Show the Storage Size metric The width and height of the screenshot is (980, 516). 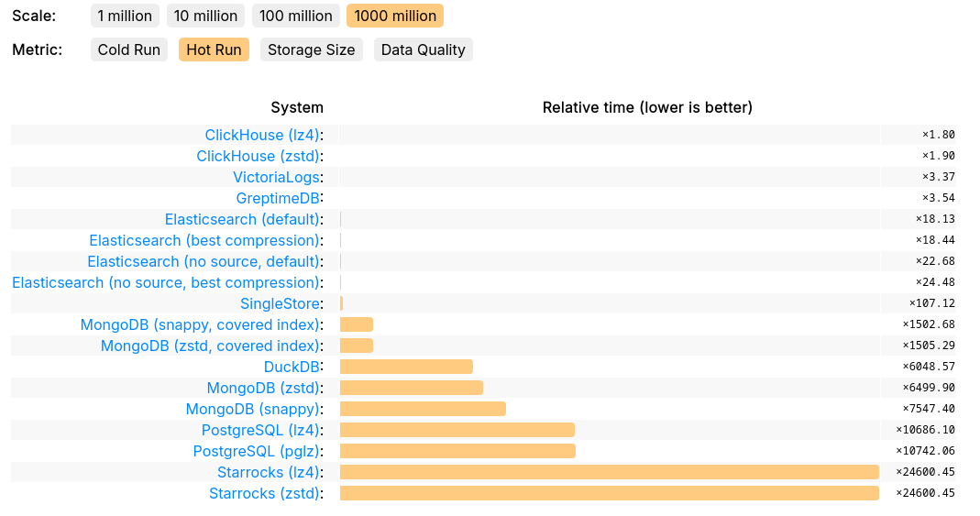pyautogui.click(x=311, y=49)
